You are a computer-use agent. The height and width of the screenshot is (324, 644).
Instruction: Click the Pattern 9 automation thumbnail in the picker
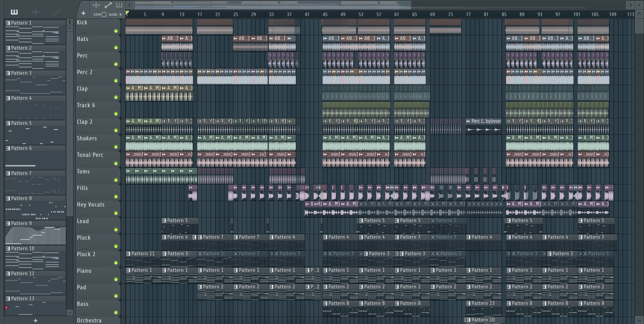point(36,235)
